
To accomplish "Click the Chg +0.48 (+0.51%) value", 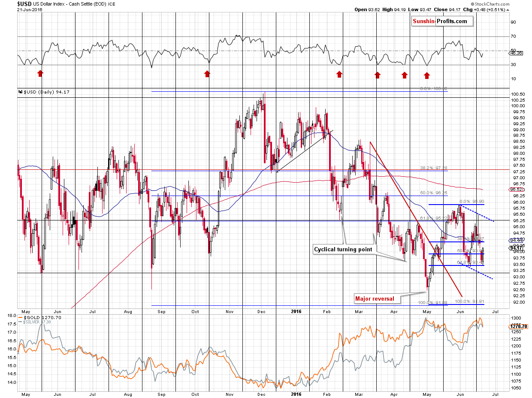I will (x=484, y=10).
